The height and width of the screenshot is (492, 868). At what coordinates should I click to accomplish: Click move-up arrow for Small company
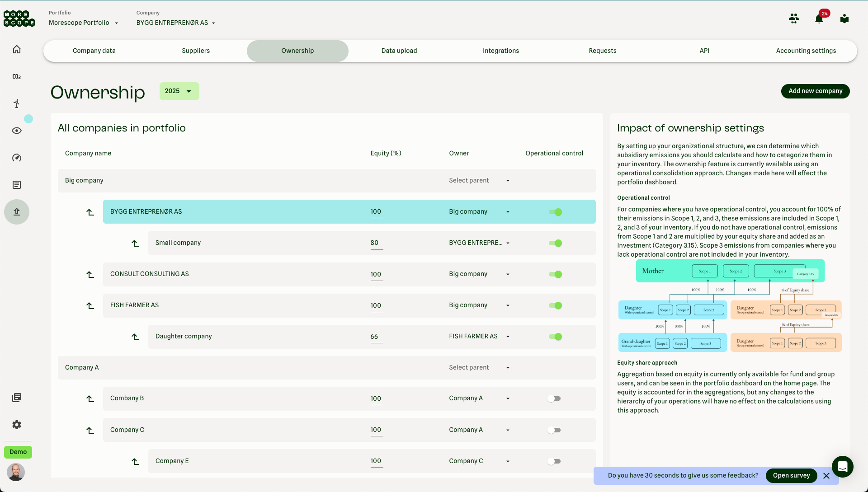tap(135, 243)
